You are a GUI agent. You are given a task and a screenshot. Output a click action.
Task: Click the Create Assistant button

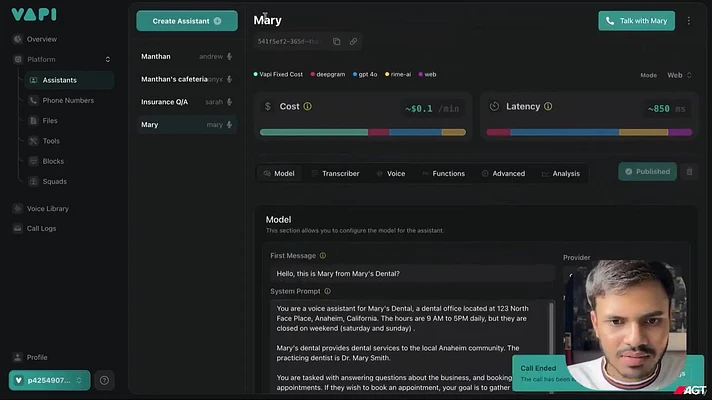187,21
